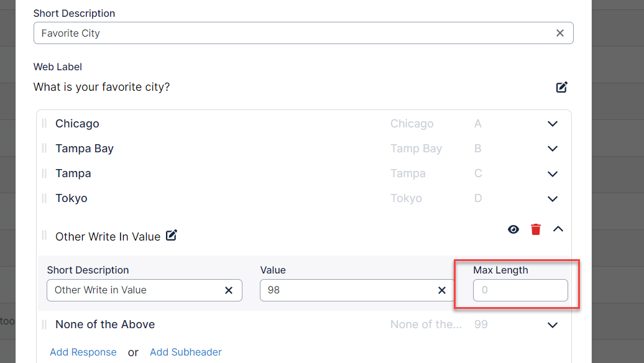This screenshot has width=644, height=363.
Task: Grab the drag handle for Tokyo
Action: pos(44,198)
